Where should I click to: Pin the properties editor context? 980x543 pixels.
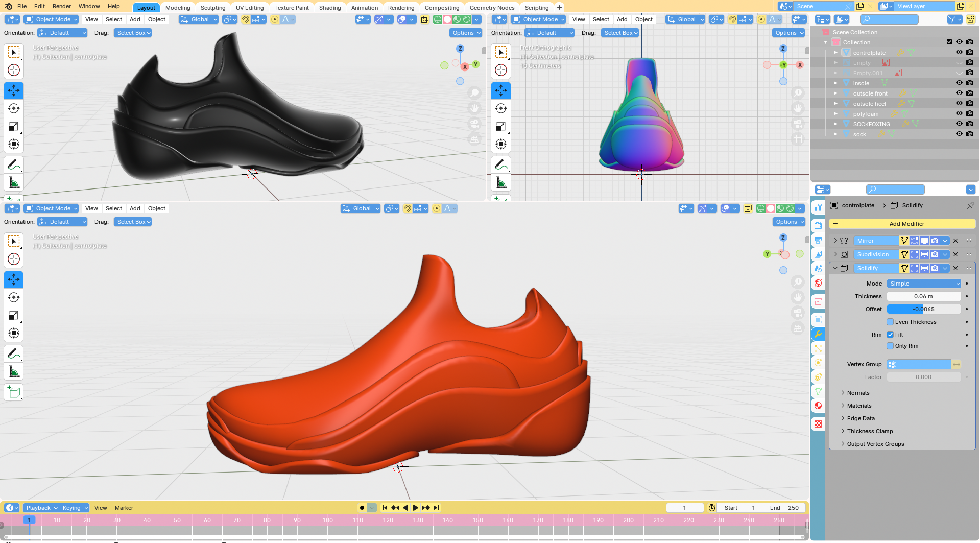[x=970, y=205]
